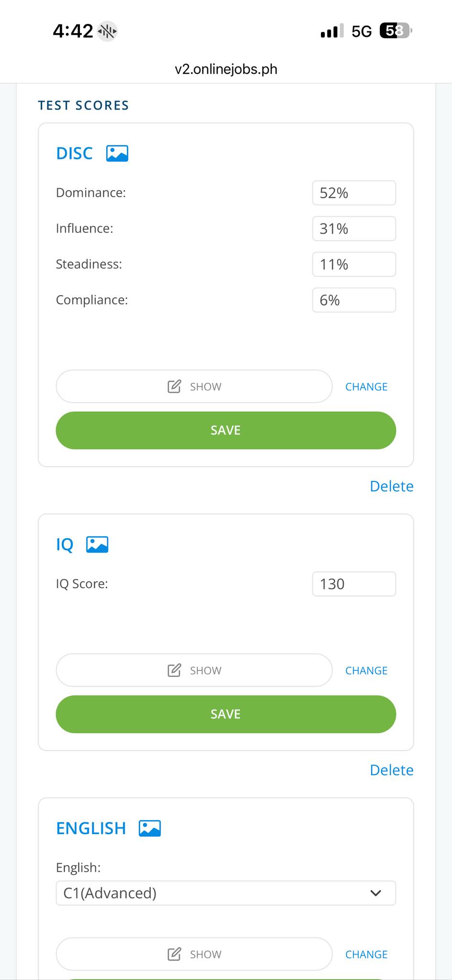Edit the IQ Score field

pos(354,584)
